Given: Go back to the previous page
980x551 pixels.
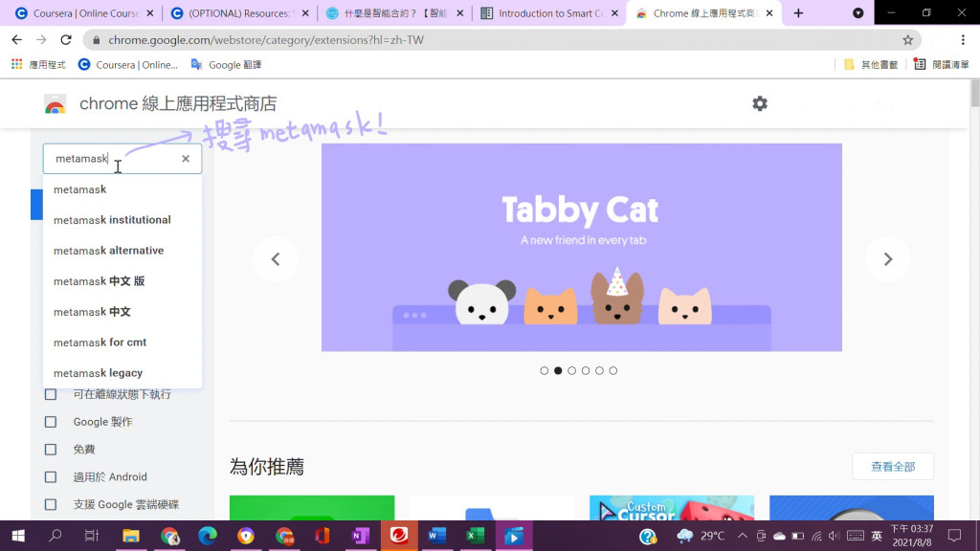Looking at the screenshot, I should pyautogui.click(x=17, y=40).
